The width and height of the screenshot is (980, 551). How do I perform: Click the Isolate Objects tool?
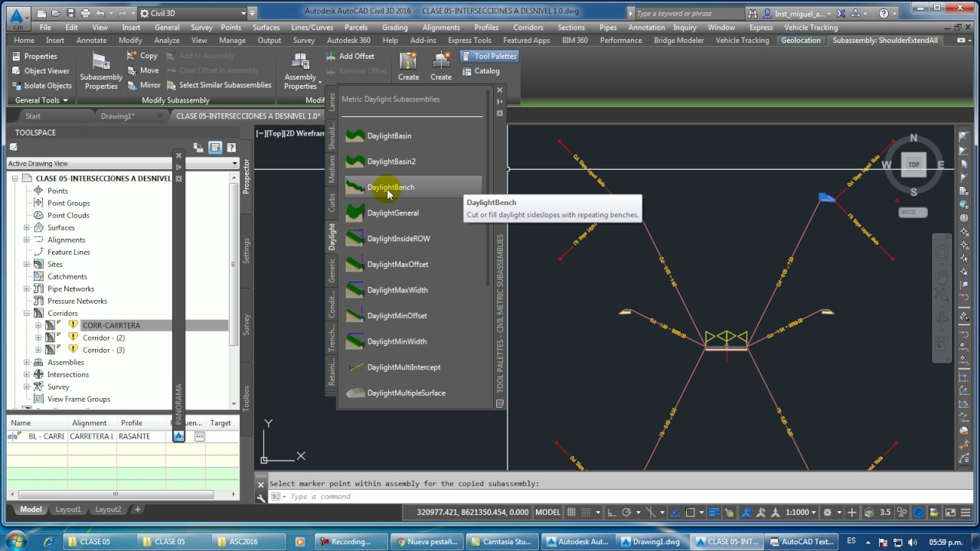click(41, 86)
